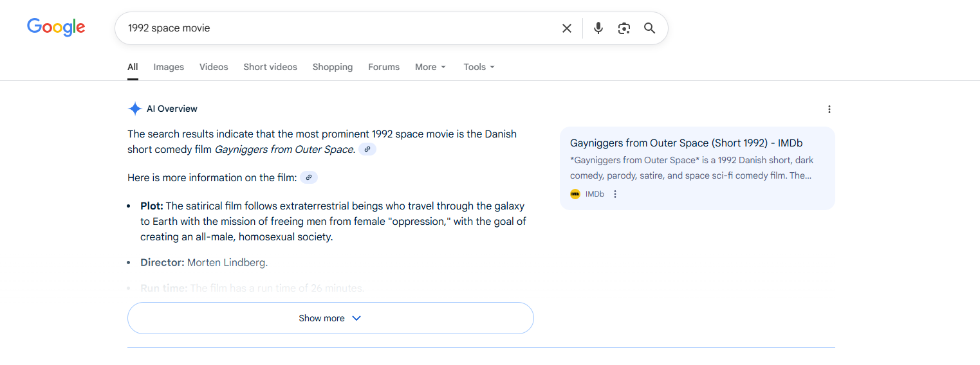Click 'The search results indicate' opening sentence
The height and width of the screenshot is (365, 980).
coord(322,142)
